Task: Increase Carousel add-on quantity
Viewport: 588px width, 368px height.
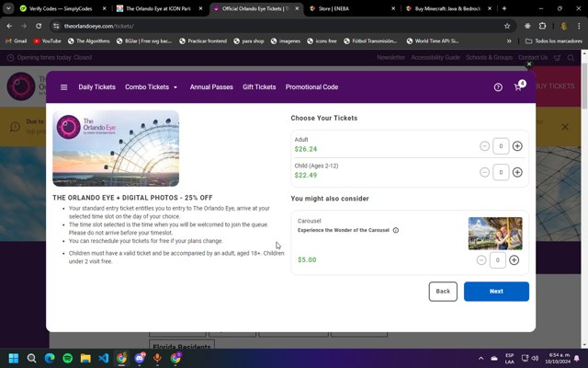Action: tap(514, 260)
